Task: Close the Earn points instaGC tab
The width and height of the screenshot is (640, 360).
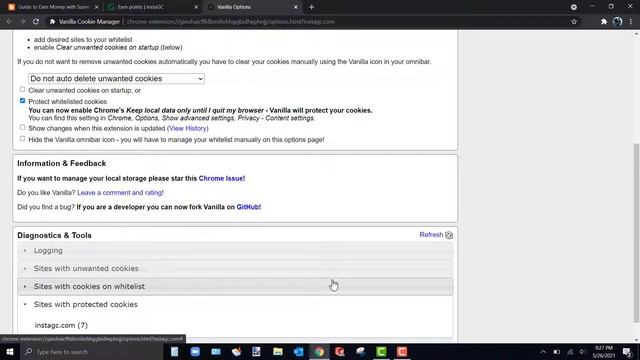Action: pos(196,7)
